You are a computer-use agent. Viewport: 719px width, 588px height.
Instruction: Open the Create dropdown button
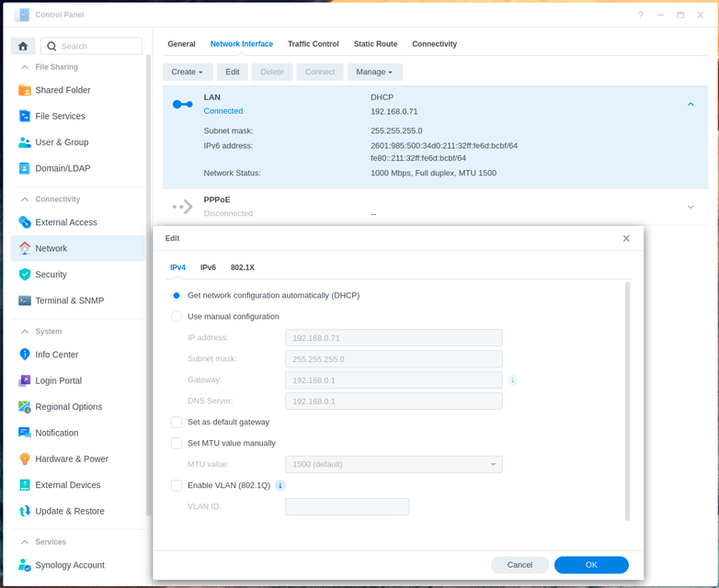(188, 72)
